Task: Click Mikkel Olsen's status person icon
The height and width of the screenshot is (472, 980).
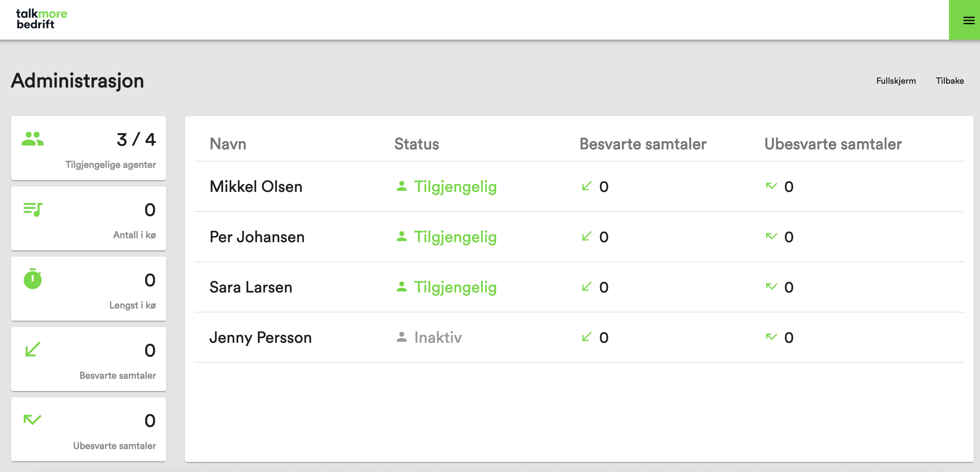Action: (x=402, y=186)
